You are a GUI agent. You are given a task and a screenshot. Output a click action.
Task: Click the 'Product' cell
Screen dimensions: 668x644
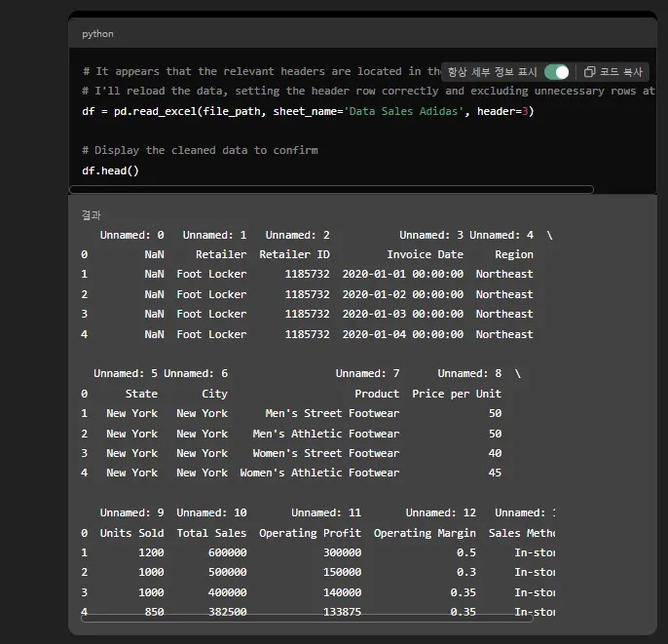pos(377,394)
